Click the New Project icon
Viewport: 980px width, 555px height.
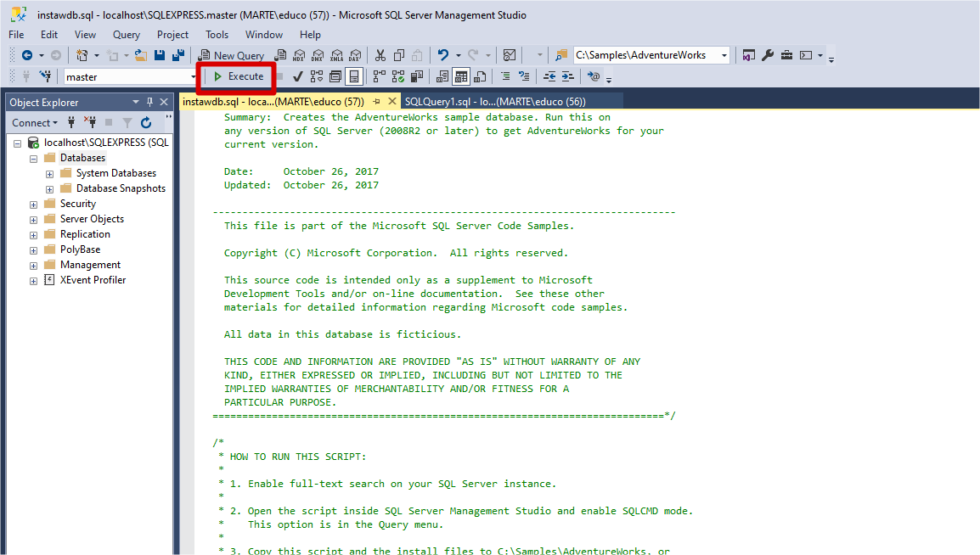pyautogui.click(x=82, y=55)
